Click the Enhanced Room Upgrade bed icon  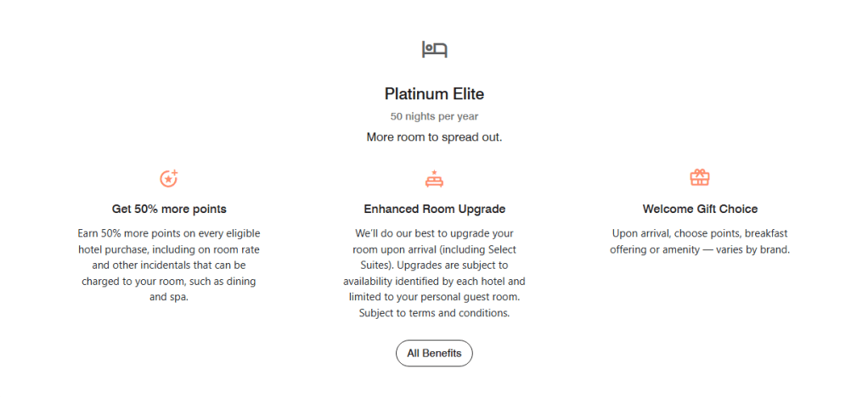434,178
